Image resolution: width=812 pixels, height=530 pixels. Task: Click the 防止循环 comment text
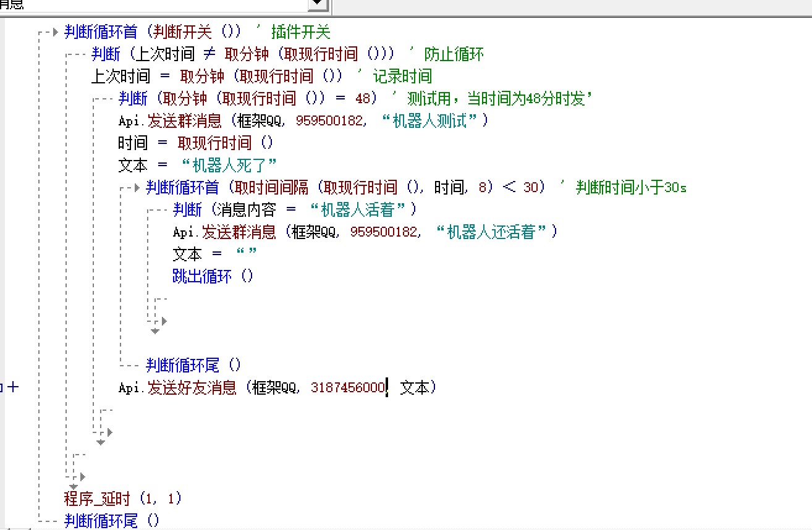tap(454, 54)
